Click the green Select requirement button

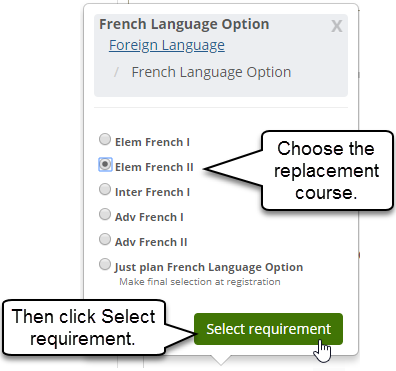268,329
